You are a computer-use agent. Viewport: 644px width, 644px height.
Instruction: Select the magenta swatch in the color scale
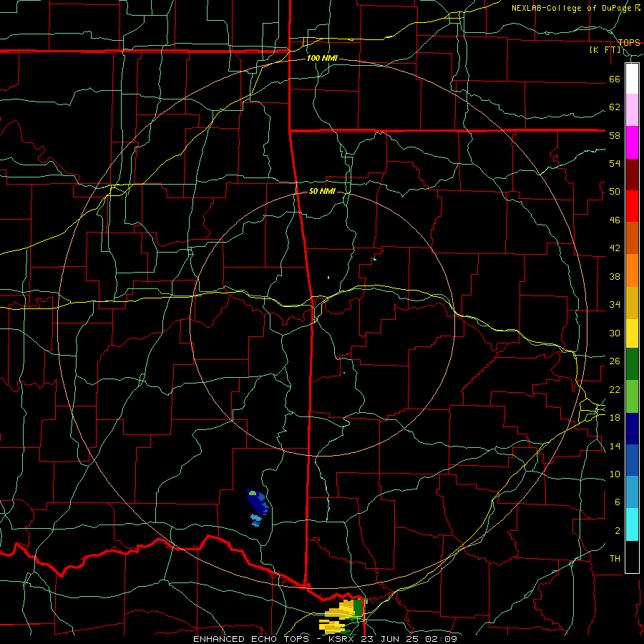[632, 142]
